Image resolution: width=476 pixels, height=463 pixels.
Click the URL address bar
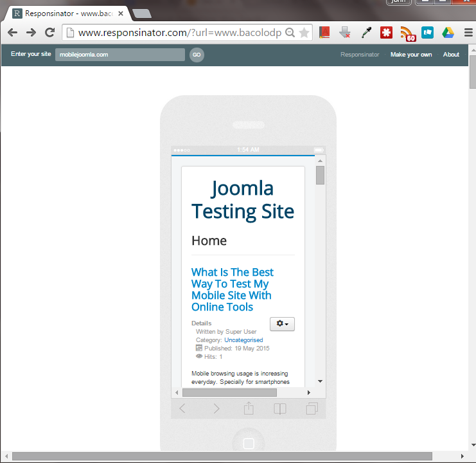pos(179,33)
